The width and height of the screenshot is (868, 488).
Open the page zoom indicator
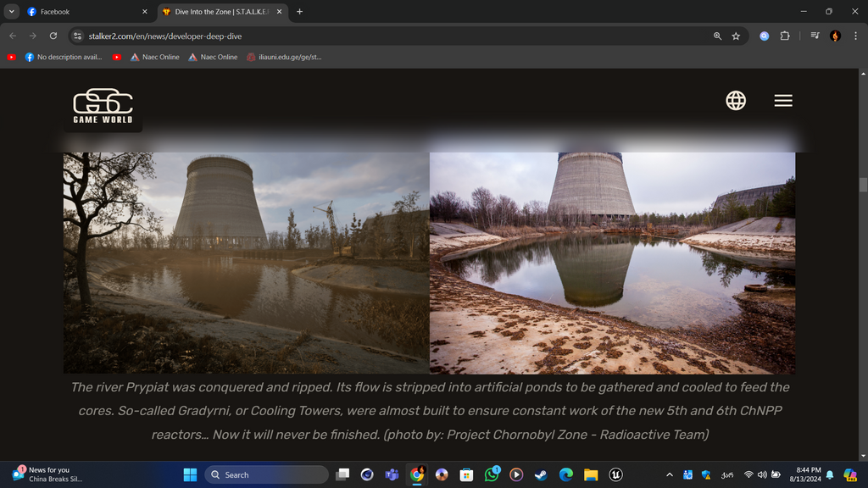coord(717,36)
